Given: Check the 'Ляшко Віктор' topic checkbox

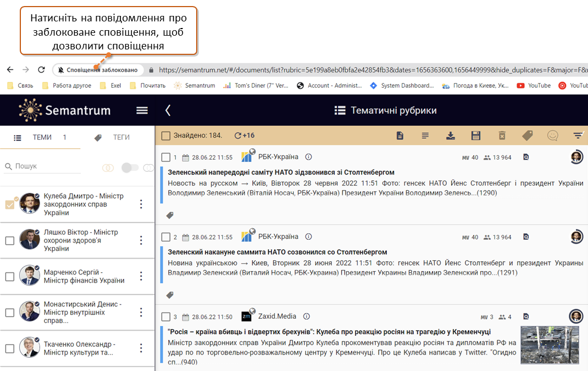Looking at the screenshot, I should 10,240.
